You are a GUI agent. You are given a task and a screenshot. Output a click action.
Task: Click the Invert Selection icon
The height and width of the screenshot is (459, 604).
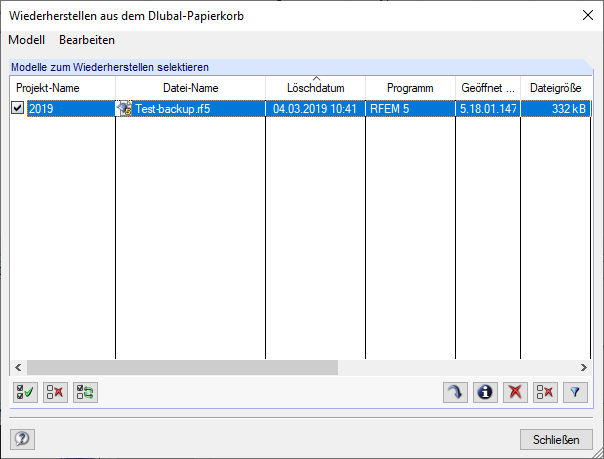(x=86, y=392)
